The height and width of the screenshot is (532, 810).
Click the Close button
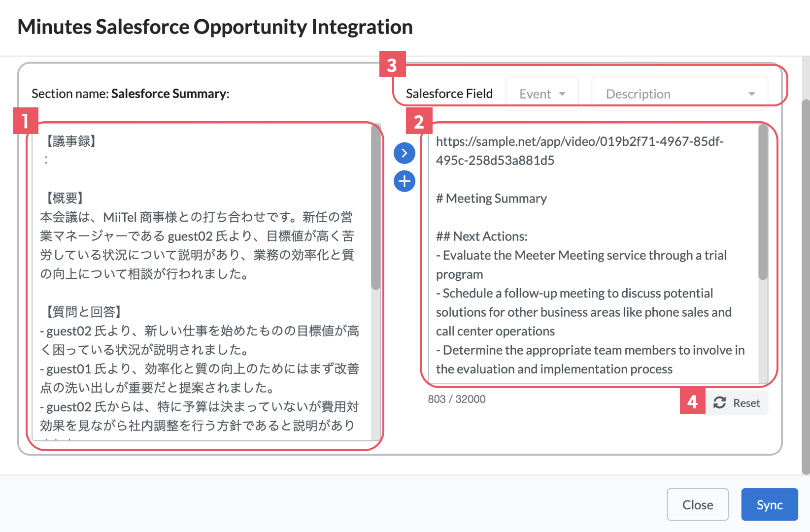698,504
